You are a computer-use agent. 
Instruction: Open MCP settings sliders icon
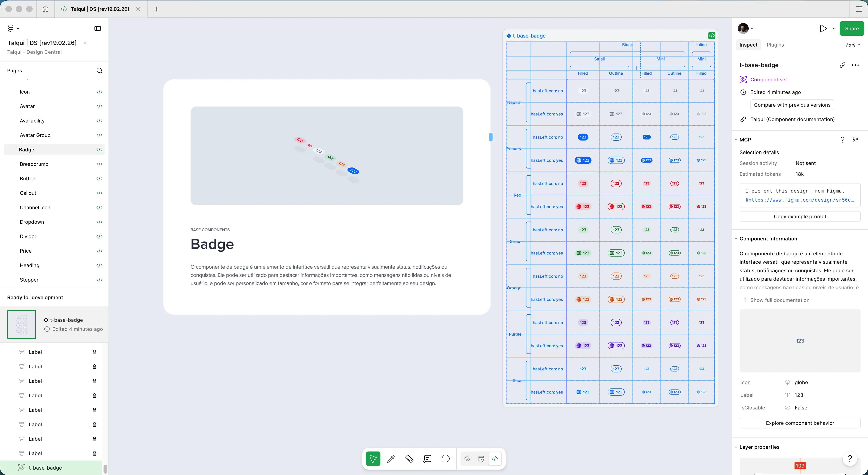coord(855,139)
